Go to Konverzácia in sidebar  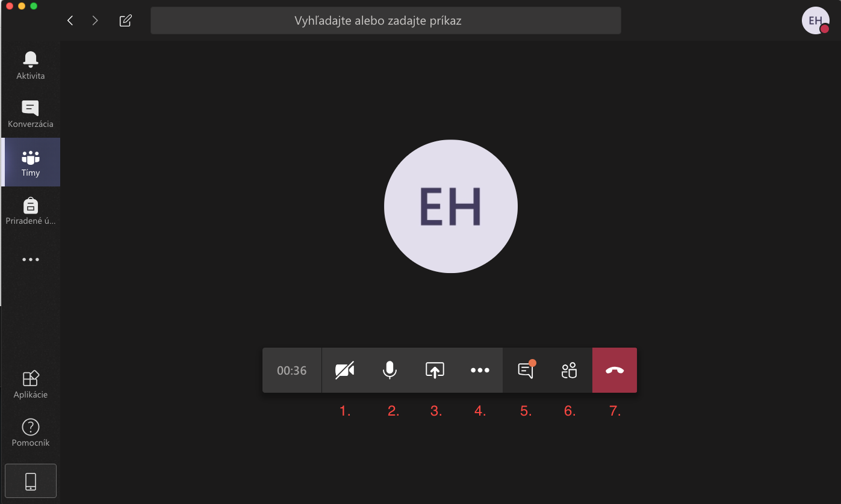tap(31, 114)
